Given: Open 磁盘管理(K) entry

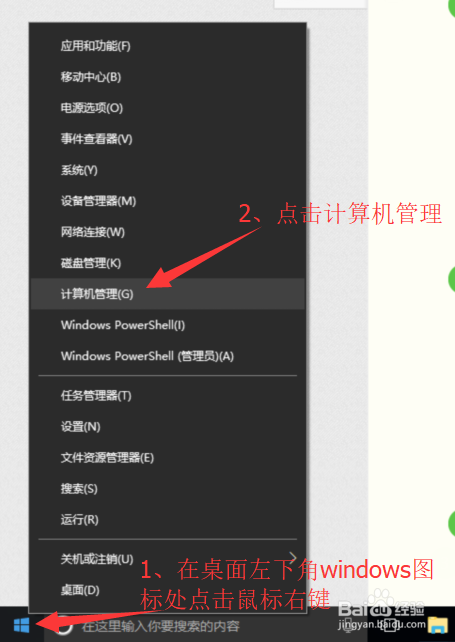Looking at the screenshot, I should (168, 263).
